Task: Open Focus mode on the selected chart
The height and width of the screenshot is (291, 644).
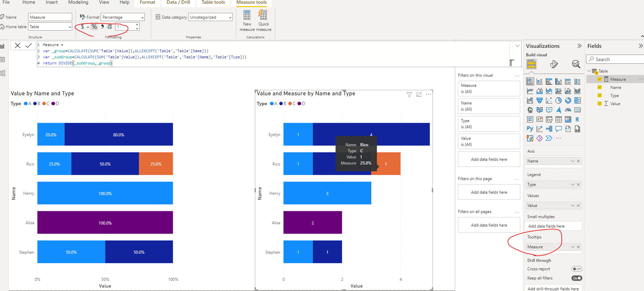Action: click(x=419, y=95)
